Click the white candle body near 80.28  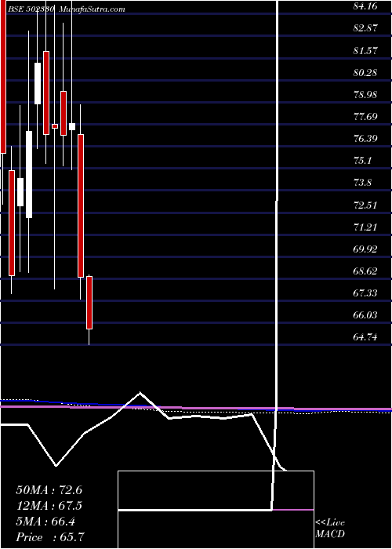pos(38,83)
